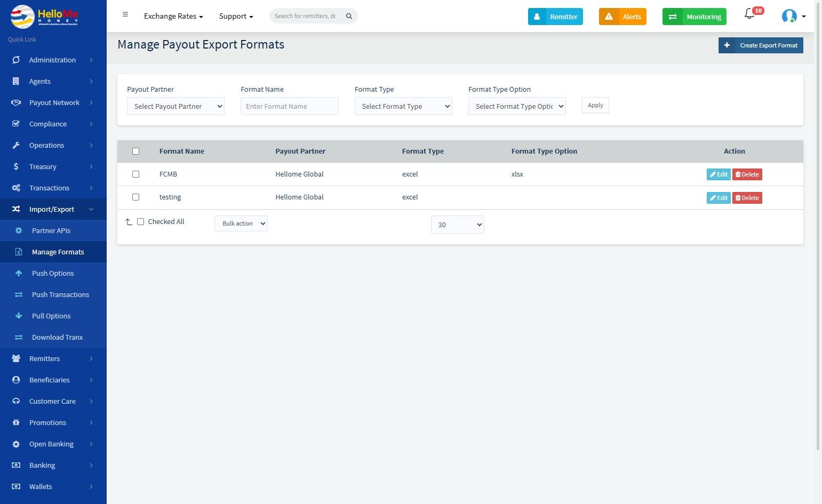The image size is (822, 504).
Task: Click the search magnifier icon
Action: pyautogui.click(x=349, y=16)
